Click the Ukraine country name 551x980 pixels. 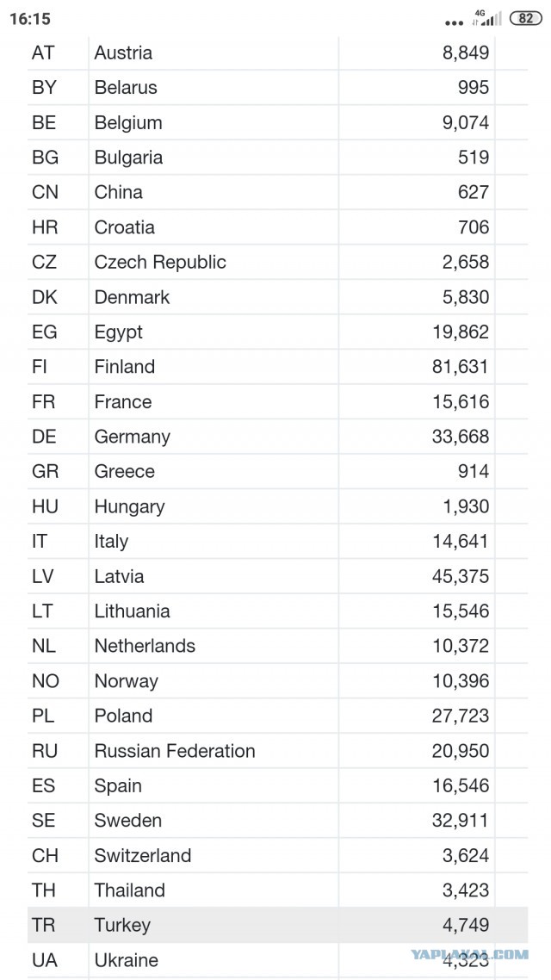(127, 959)
